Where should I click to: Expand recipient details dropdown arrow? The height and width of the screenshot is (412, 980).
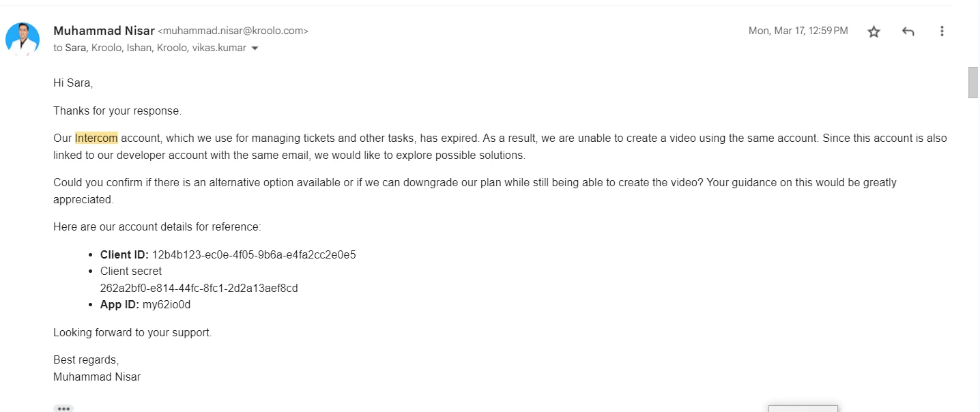pyautogui.click(x=255, y=48)
